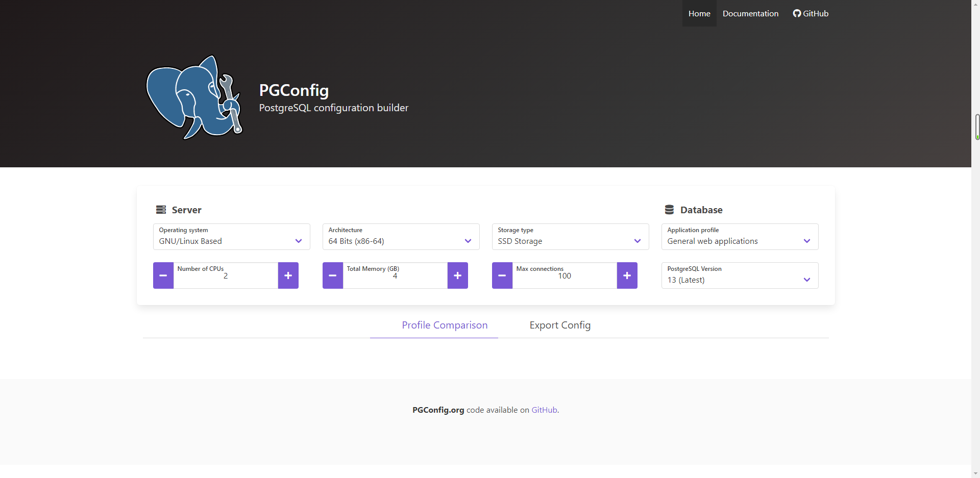Open the Storage type dropdown

tap(571, 237)
